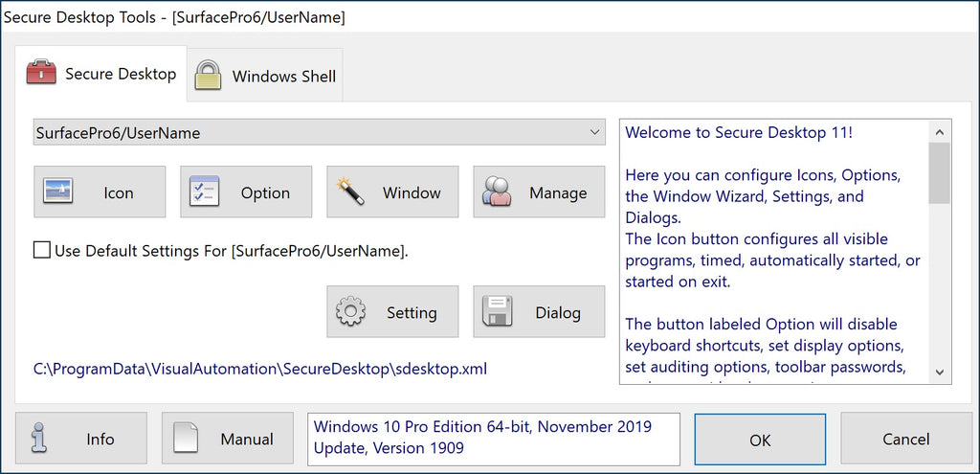The height and width of the screenshot is (474, 980).
Task: Enable Use Default Settings checkbox
Action: pyautogui.click(x=42, y=251)
